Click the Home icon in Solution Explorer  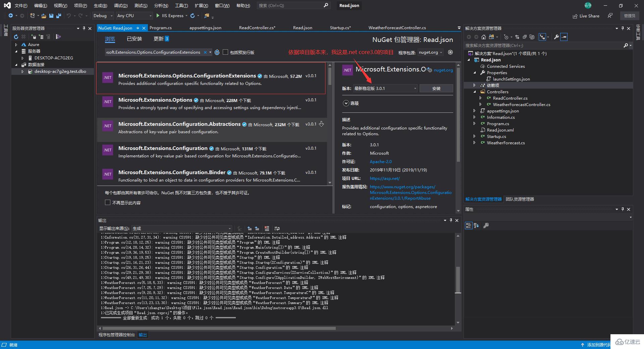coord(483,37)
